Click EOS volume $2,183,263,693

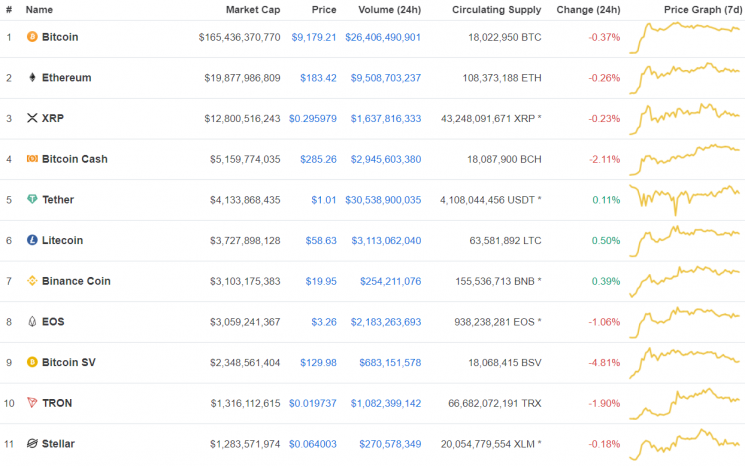coord(386,322)
